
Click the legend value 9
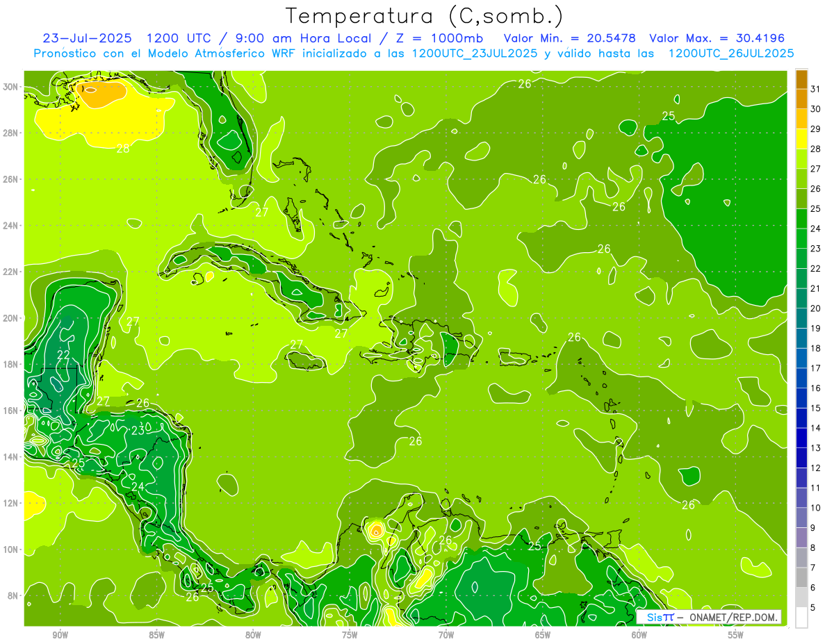[x=813, y=528]
